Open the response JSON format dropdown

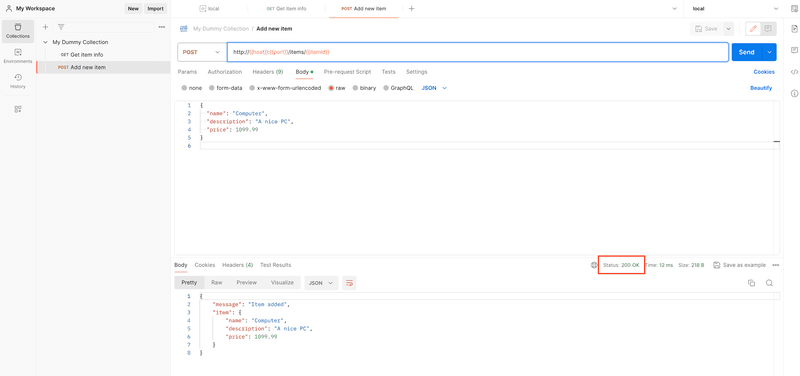321,283
